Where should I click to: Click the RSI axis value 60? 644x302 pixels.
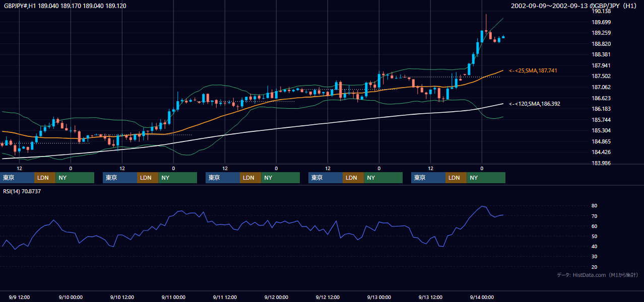point(595,226)
